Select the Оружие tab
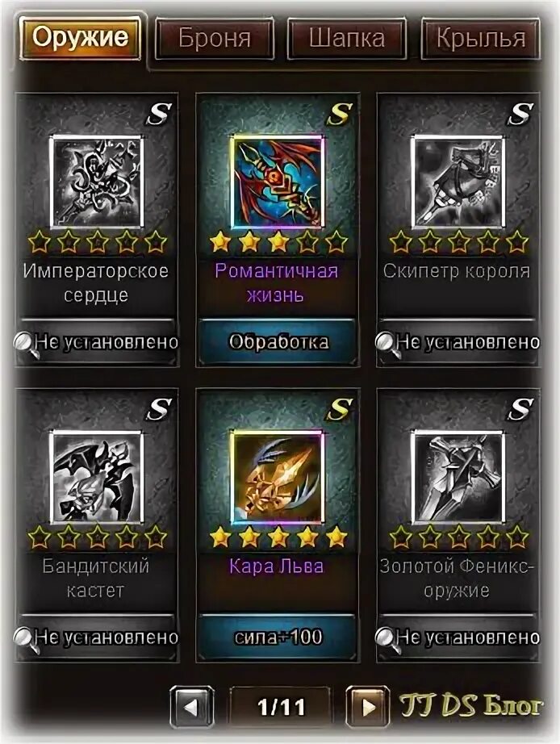This screenshot has width=560, height=744. (80, 37)
